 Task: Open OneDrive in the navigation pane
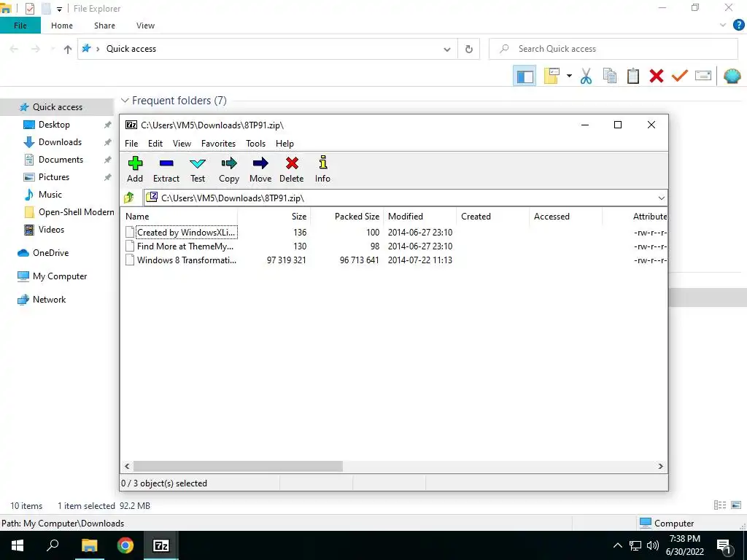pos(50,253)
